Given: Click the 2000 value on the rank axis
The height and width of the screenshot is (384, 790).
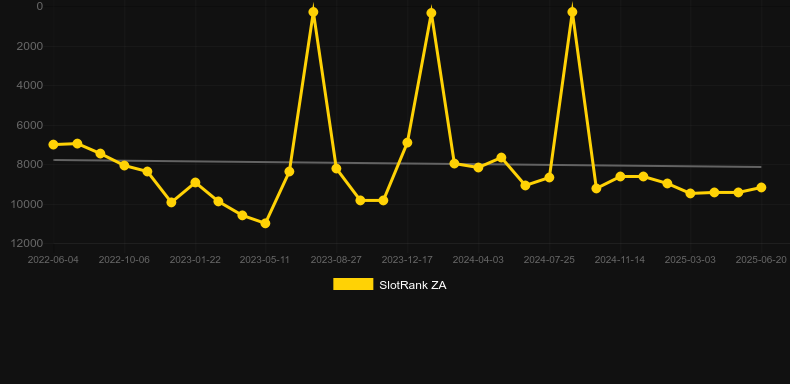Looking at the screenshot, I should [30, 46].
